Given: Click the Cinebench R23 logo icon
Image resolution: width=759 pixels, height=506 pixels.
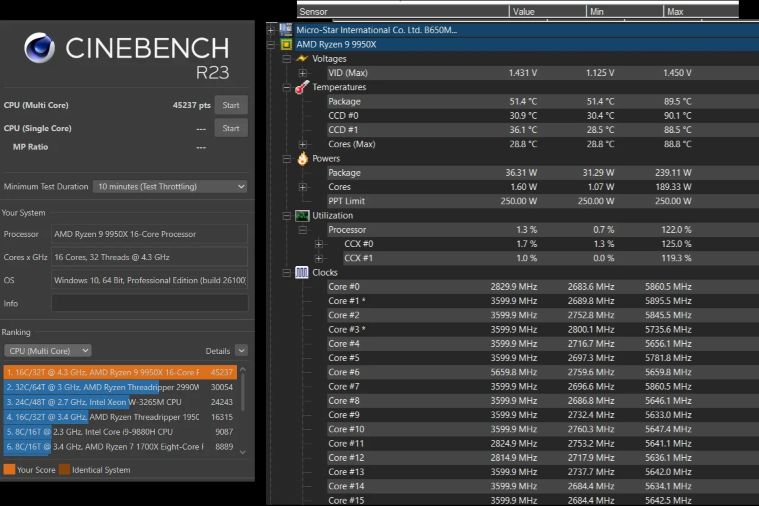Looking at the screenshot, I should [39, 48].
